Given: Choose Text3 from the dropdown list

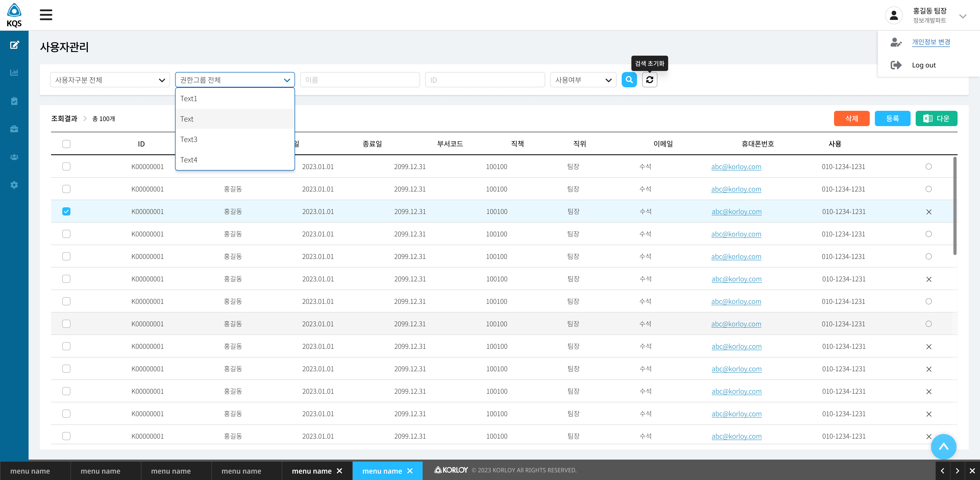Looking at the screenshot, I should (x=235, y=139).
